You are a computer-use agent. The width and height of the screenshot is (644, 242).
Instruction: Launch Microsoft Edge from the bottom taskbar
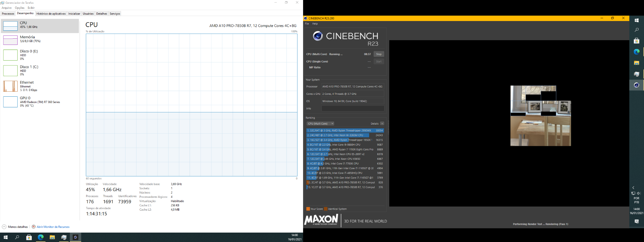click(x=41, y=237)
